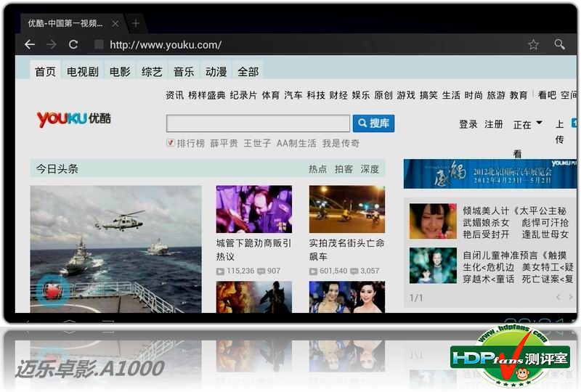Image resolution: width=581 pixels, height=392 pixels.
Task: Click the Youku logo
Action: pyautogui.click(x=74, y=119)
